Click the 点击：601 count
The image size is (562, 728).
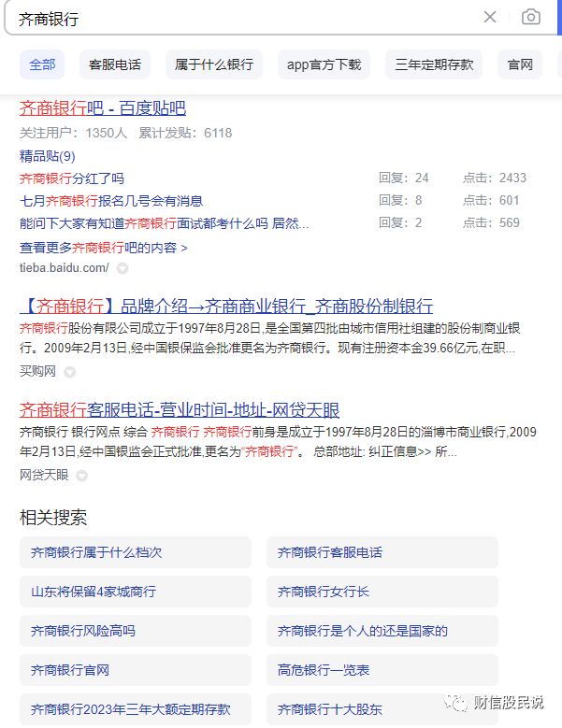coord(491,200)
